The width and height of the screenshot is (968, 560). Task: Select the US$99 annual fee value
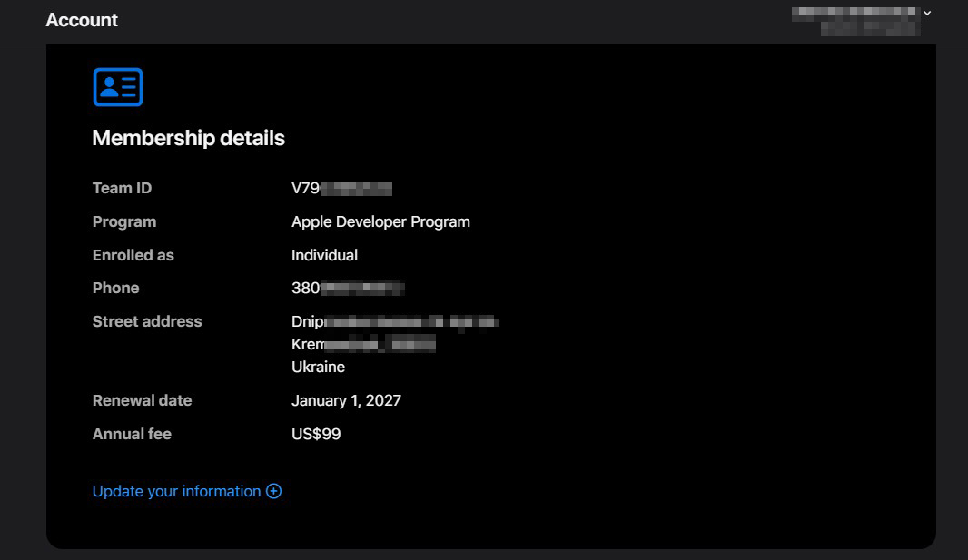[x=316, y=434]
